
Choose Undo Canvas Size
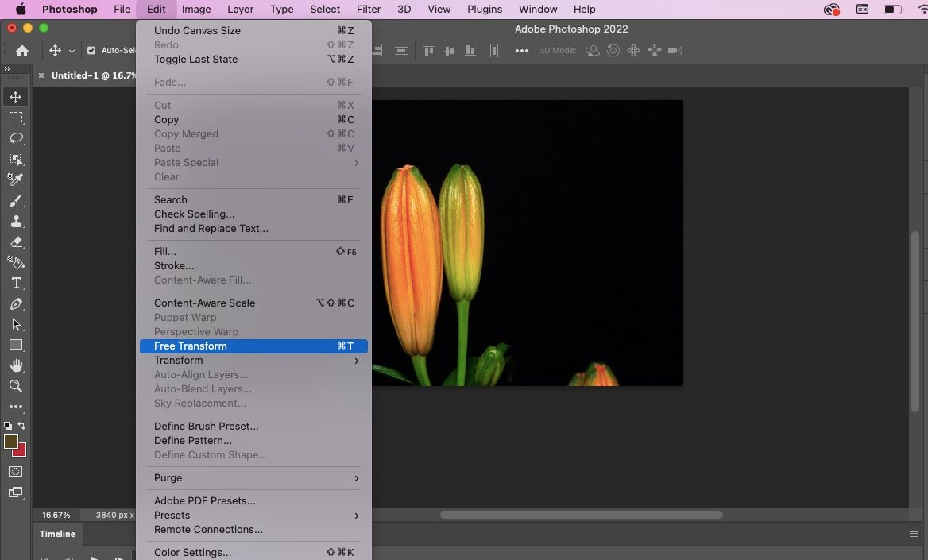click(197, 30)
